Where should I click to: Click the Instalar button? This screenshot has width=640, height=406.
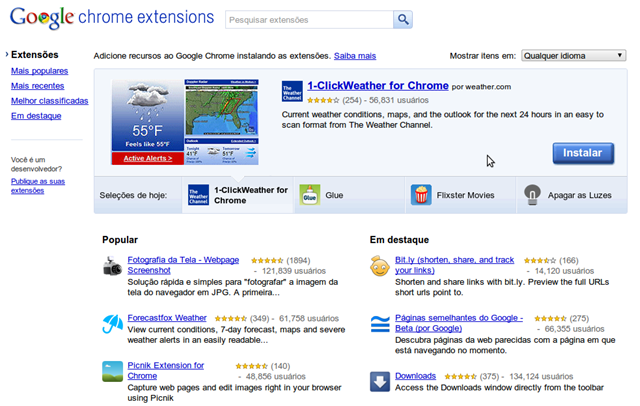583,153
